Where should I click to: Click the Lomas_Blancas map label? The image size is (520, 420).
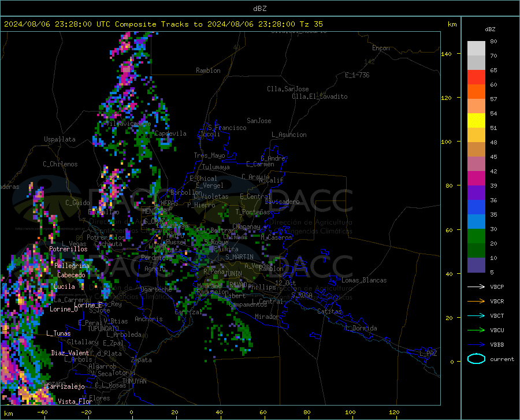[364, 280]
